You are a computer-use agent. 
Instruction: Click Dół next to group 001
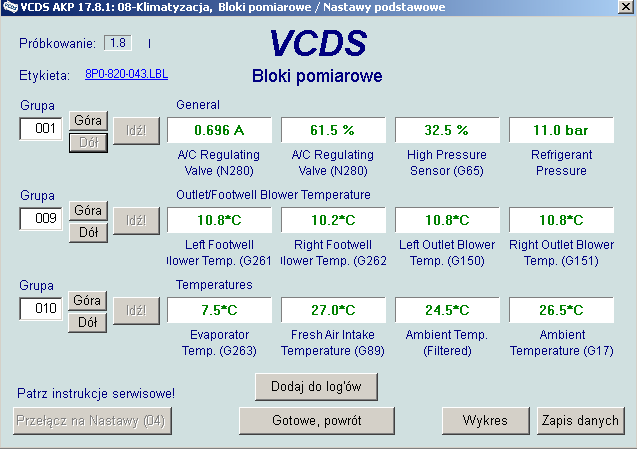[x=88, y=143]
